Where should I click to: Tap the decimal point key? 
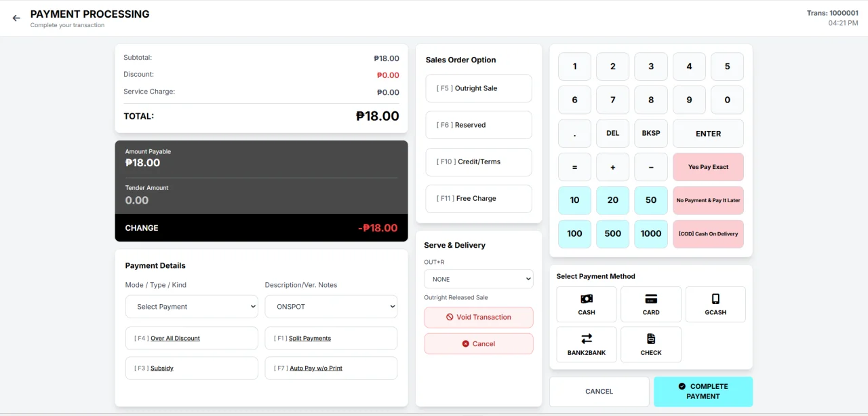[x=575, y=134]
